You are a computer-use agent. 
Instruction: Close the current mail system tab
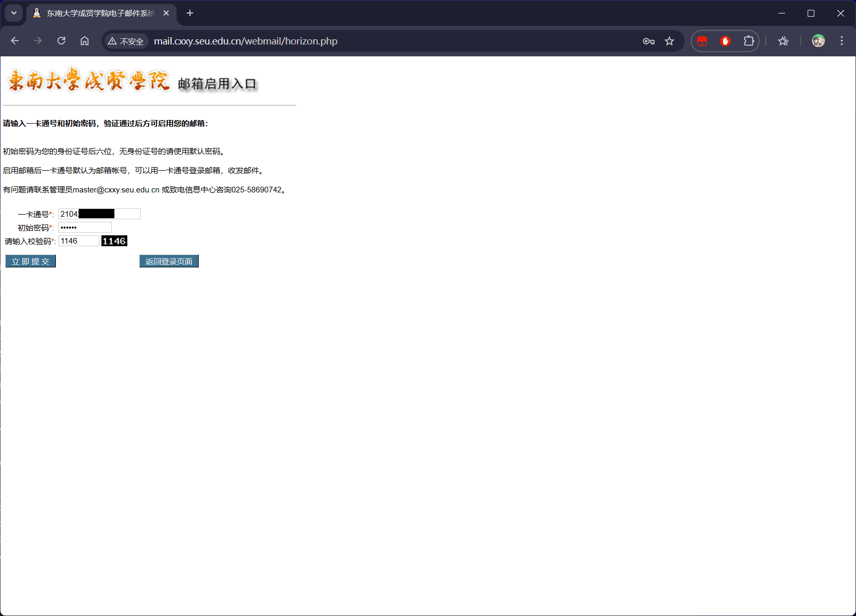(x=166, y=13)
